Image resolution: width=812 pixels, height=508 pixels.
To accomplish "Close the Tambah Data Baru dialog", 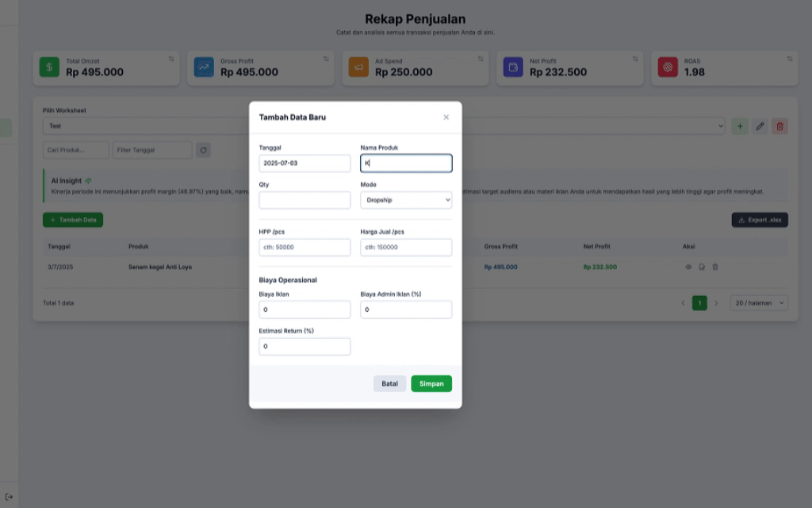I will [446, 117].
